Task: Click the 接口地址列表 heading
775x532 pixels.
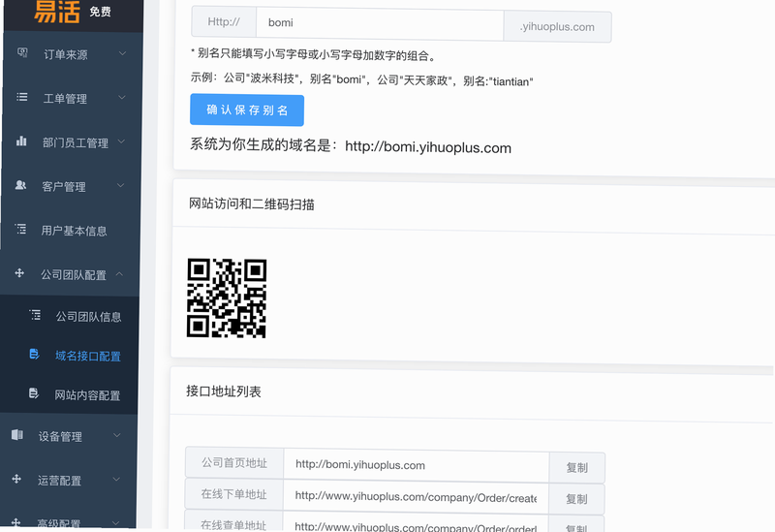Action: 224,391
